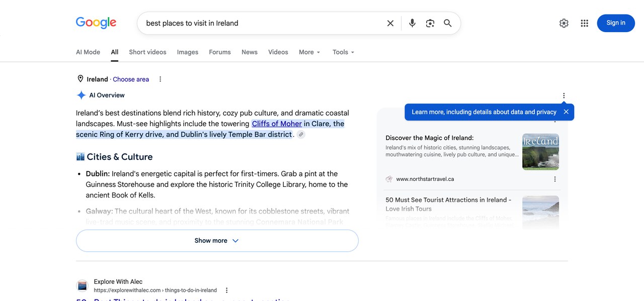Click Learn more about data and privacy tooltip
Image resolution: width=644 pixels, height=301 pixels.
(x=484, y=112)
